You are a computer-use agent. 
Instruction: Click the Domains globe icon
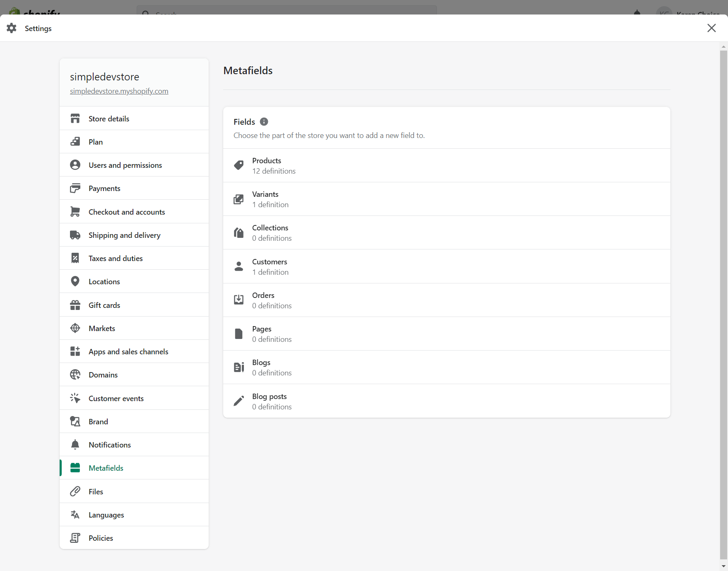coord(75,375)
